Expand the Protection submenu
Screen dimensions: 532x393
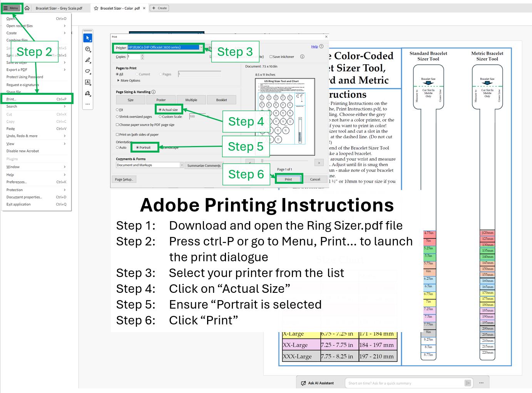pos(36,190)
